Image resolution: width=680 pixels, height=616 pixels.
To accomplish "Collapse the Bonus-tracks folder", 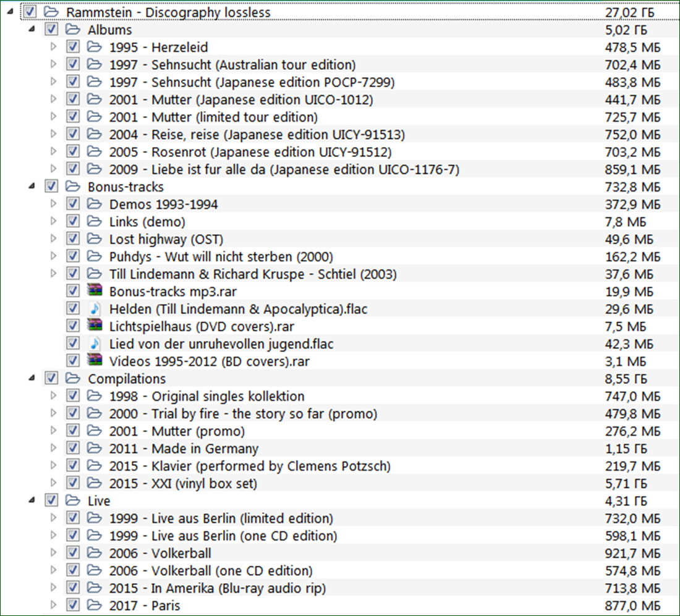I will click(x=32, y=187).
